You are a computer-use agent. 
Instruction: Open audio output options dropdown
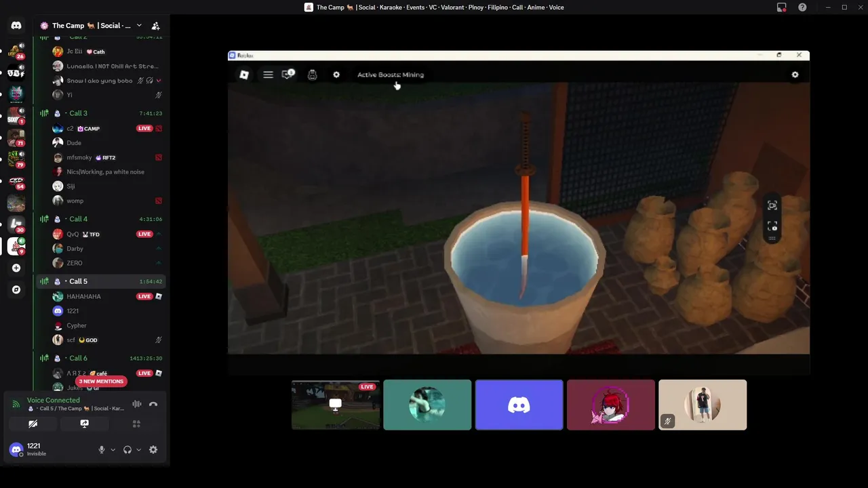(138, 449)
